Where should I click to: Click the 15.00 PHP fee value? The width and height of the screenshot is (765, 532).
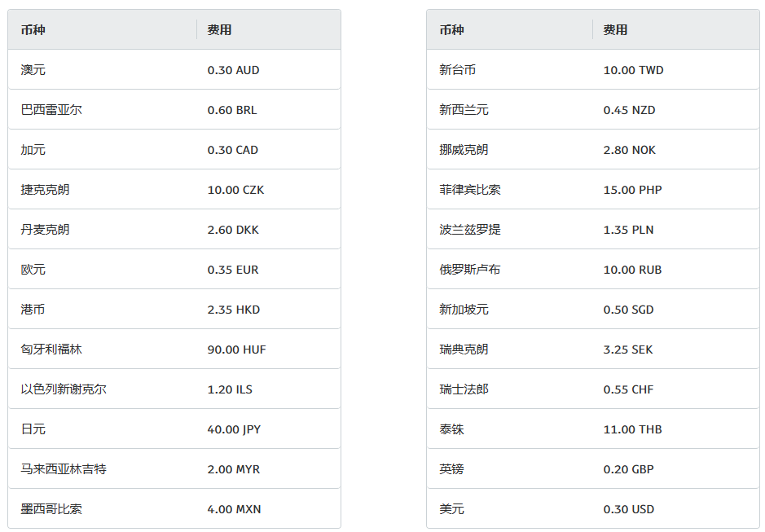point(633,190)
